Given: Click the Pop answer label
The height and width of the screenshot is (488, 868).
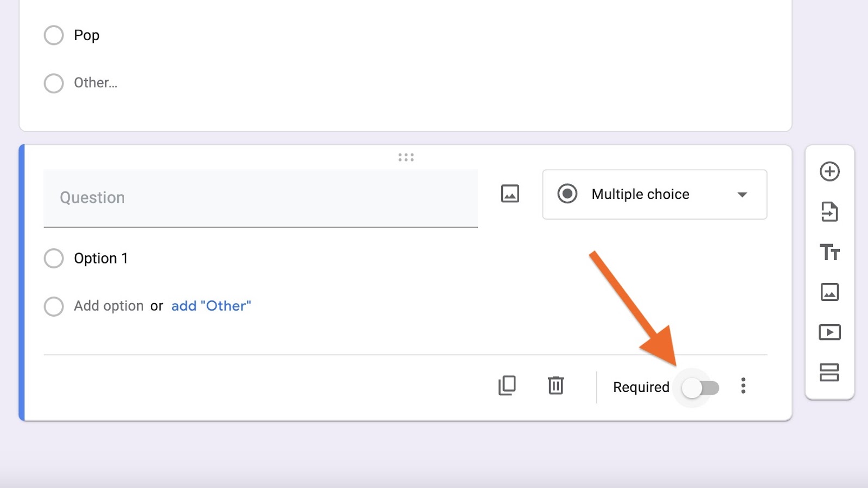Looking at the screenshot, I should [87, 36].
